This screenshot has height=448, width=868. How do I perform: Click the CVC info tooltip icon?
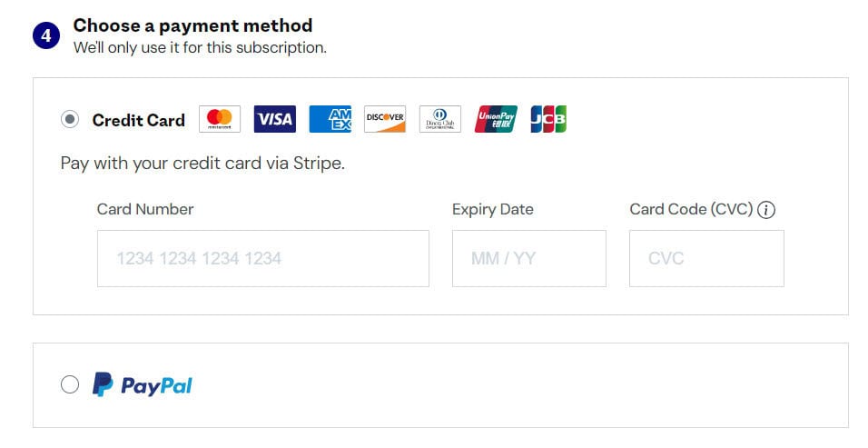pyautogui.click(x=766, y=210)
